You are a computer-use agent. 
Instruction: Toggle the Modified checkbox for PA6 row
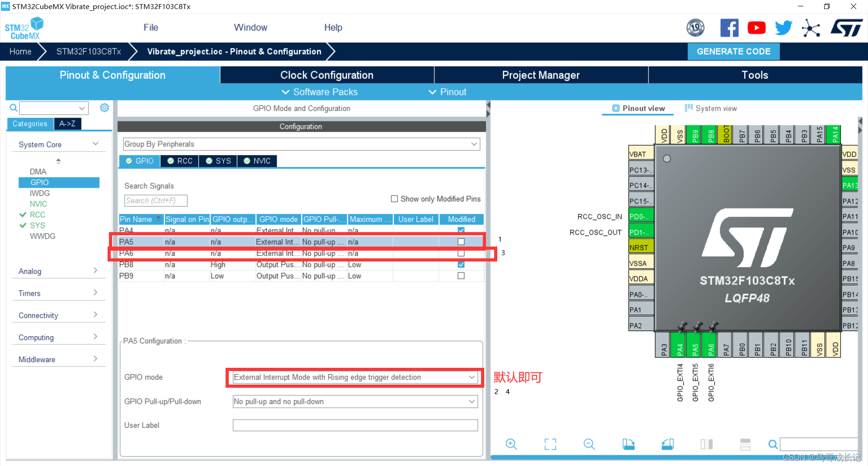pyautogui.click(x=461, y=253)
